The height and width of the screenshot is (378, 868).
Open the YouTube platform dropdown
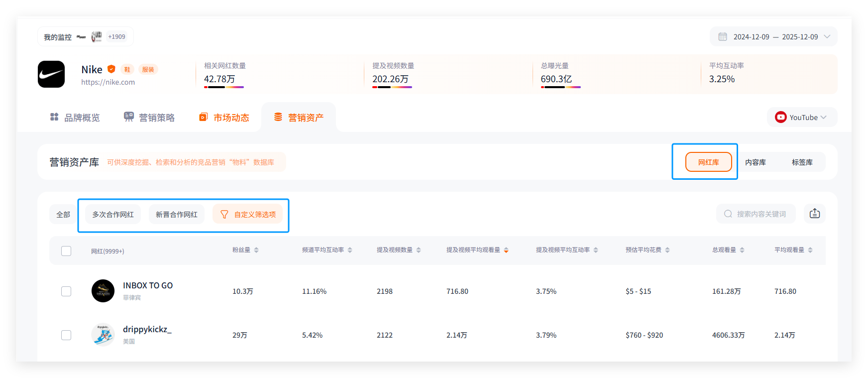pos(801,118)
